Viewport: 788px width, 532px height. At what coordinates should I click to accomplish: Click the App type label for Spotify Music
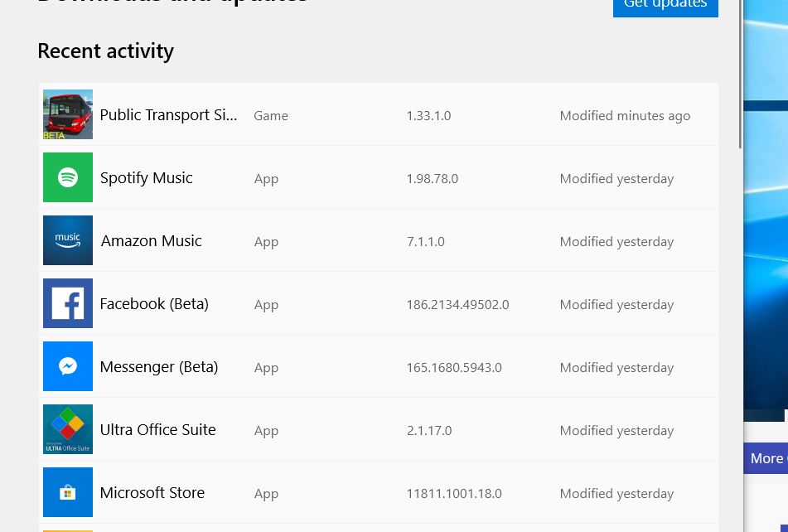(x=266, y=179)
